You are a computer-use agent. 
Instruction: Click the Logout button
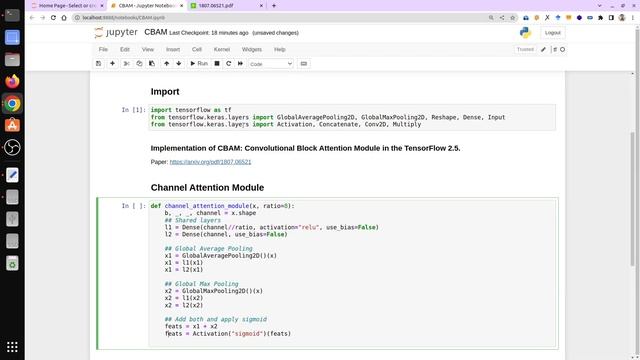coord(553,33)
